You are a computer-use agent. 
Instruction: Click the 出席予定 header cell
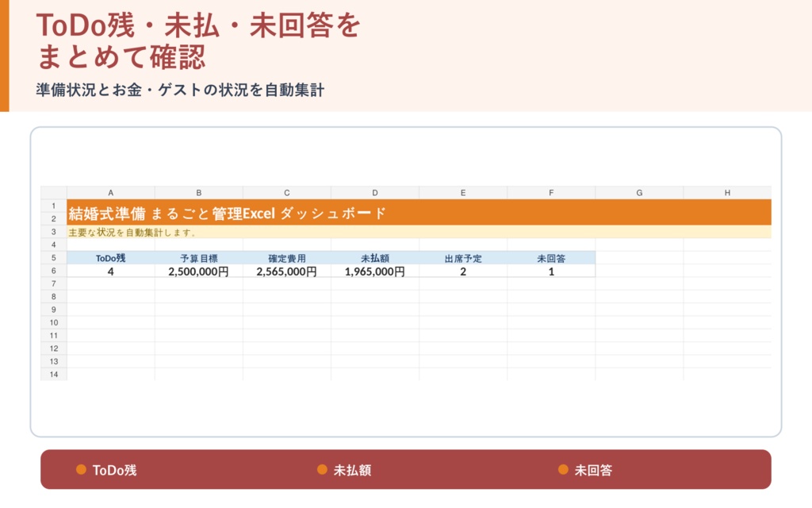click(463, 258)
